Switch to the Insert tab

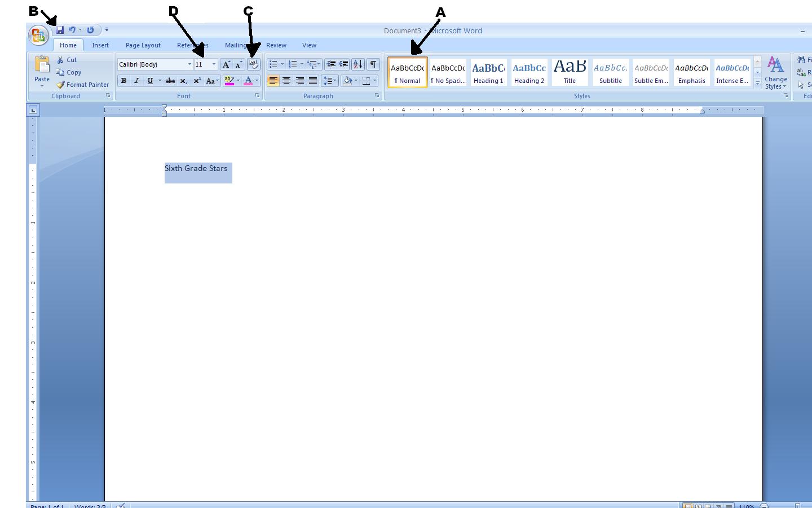pos(100,45)
